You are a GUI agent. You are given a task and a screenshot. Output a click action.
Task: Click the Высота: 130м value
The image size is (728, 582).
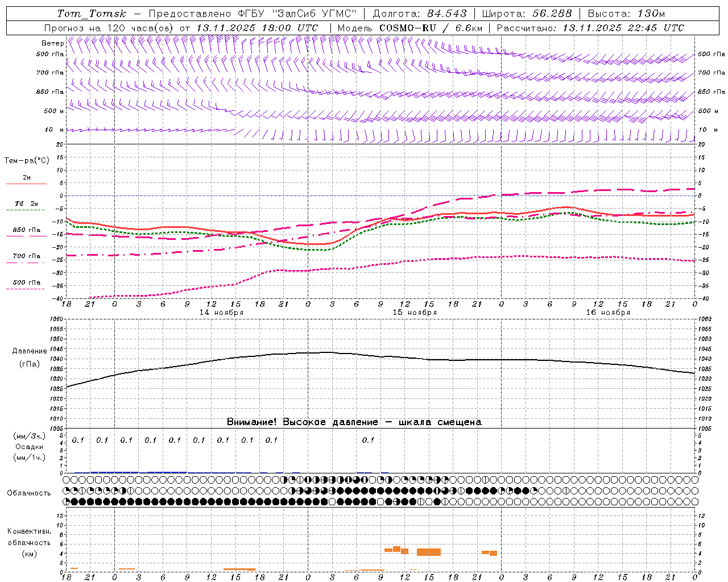tap(626, 14)
